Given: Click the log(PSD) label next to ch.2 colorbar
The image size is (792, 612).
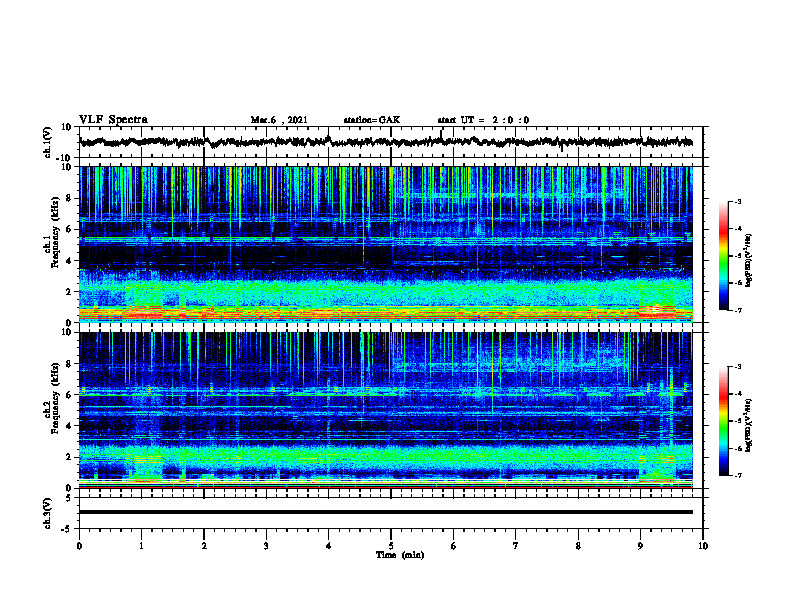Looking at the screenshot, I should click(749, 426).
